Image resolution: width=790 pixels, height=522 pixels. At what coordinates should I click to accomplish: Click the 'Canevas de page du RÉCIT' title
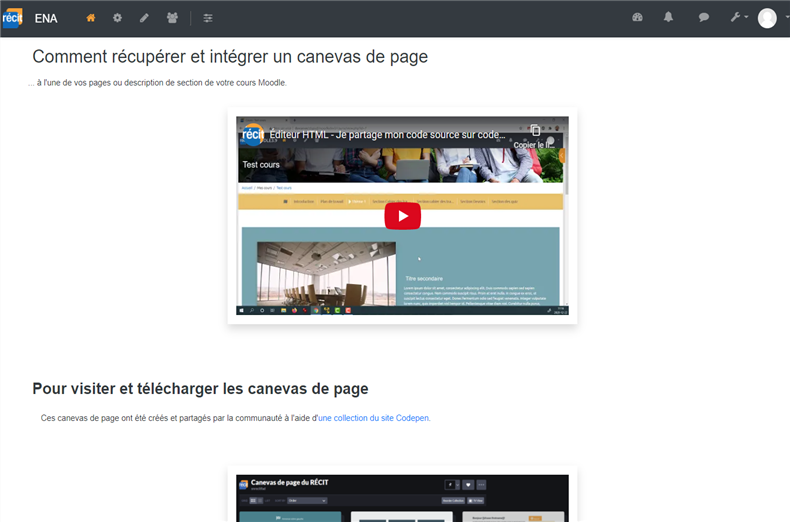289,483
